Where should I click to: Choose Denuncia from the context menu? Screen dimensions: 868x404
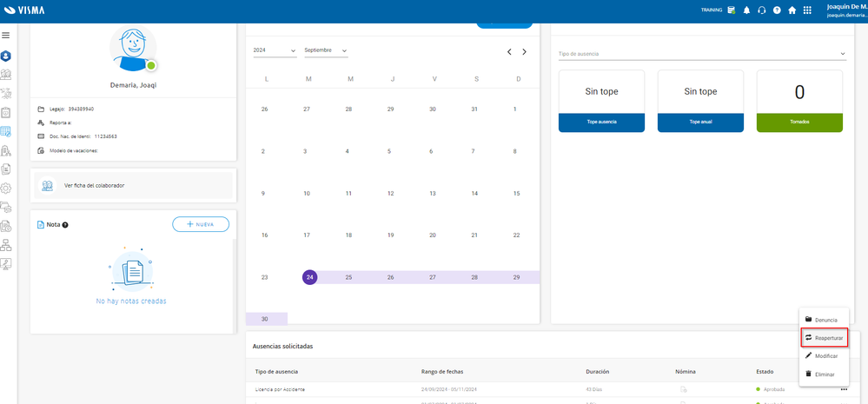[824, 320]
